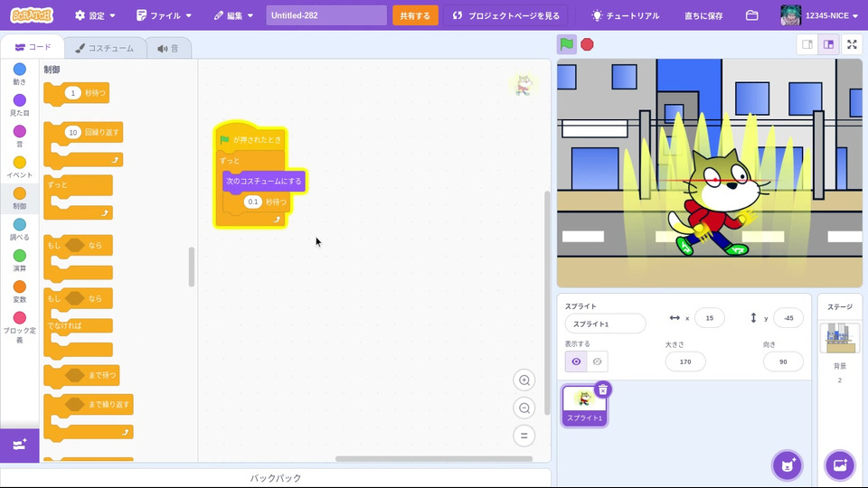This screenshot has height=488, width=868.
Task: Switch to the 音 sounds tab
Action: [168, 49]
